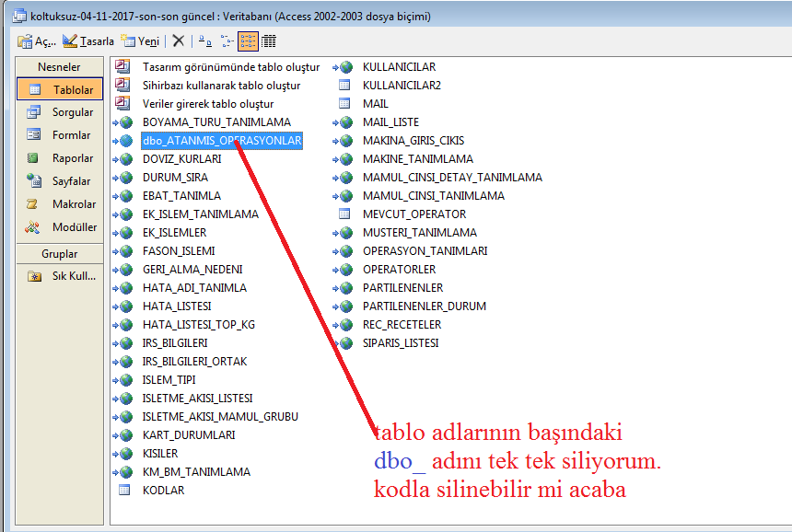Viewport: 792px width, 532px height.
Task: Click the Tasarla (Design) toolbar button
Action: point(87,41)
